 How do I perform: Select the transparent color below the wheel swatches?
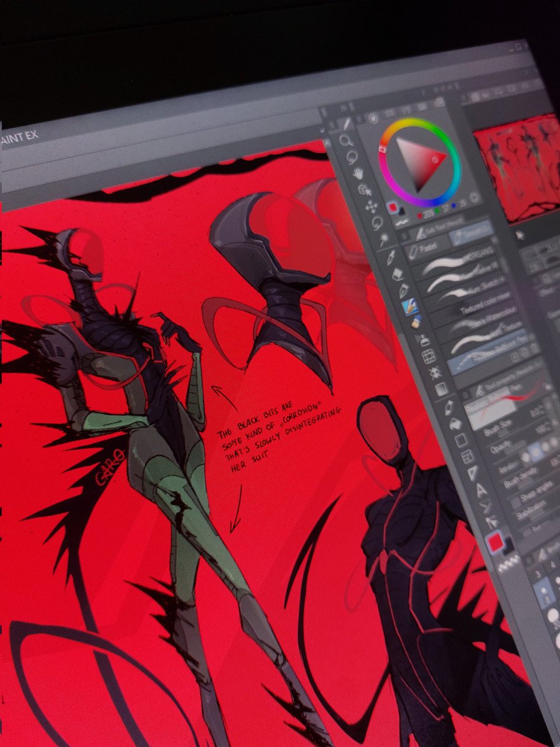(x=403, y=223)
